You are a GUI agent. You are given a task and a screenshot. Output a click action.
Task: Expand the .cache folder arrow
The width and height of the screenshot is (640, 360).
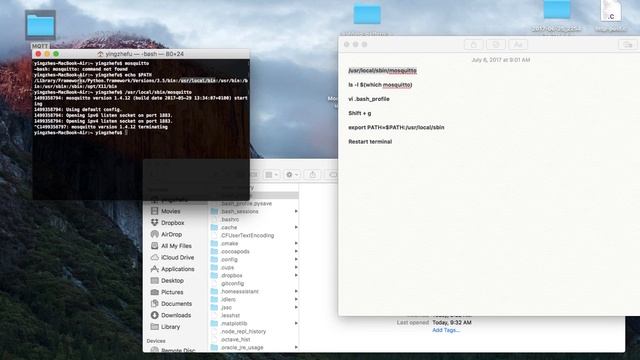click(296, 227)
